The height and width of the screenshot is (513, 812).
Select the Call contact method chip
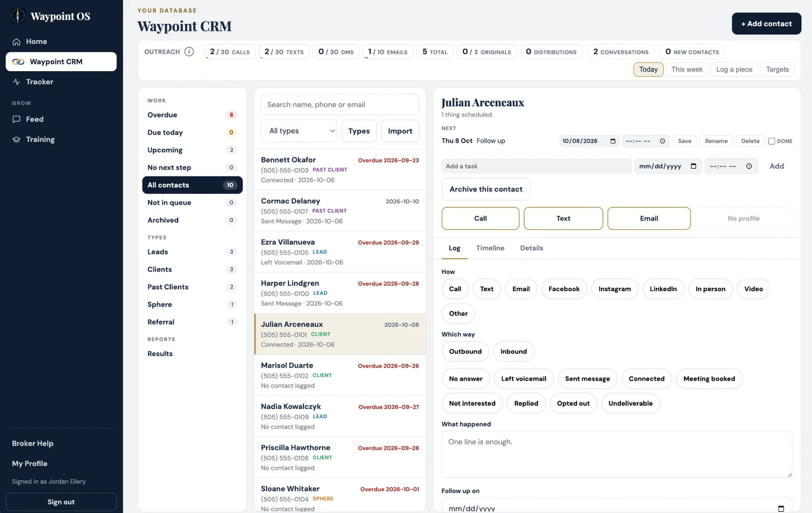tap(455, 289)
